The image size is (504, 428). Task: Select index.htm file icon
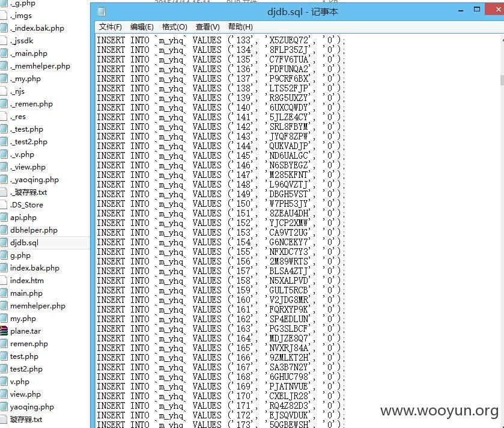pos(3,280)
